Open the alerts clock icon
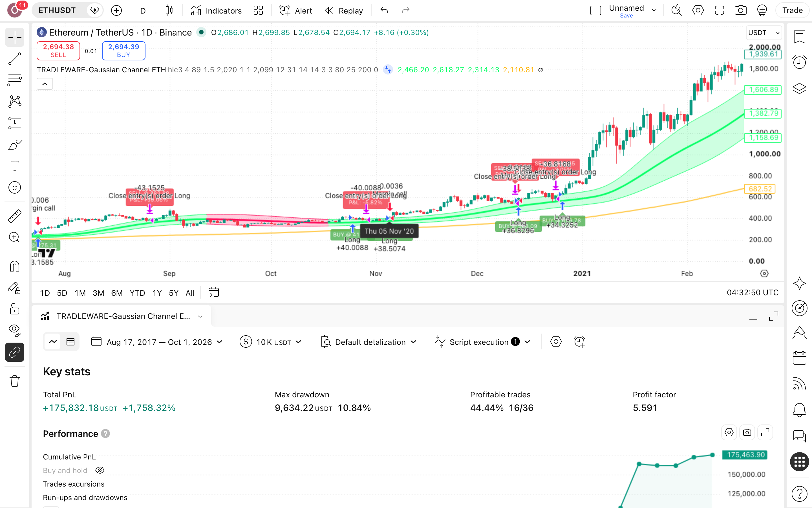 [800, 62]
